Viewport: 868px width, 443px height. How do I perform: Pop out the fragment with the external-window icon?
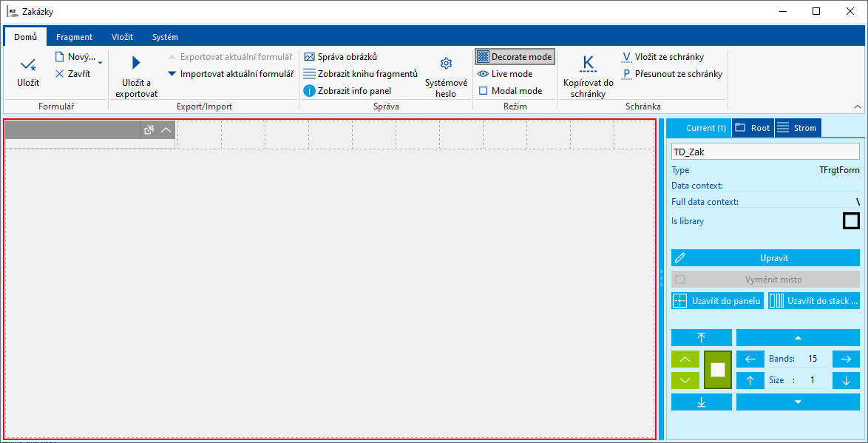pos(149,130)
